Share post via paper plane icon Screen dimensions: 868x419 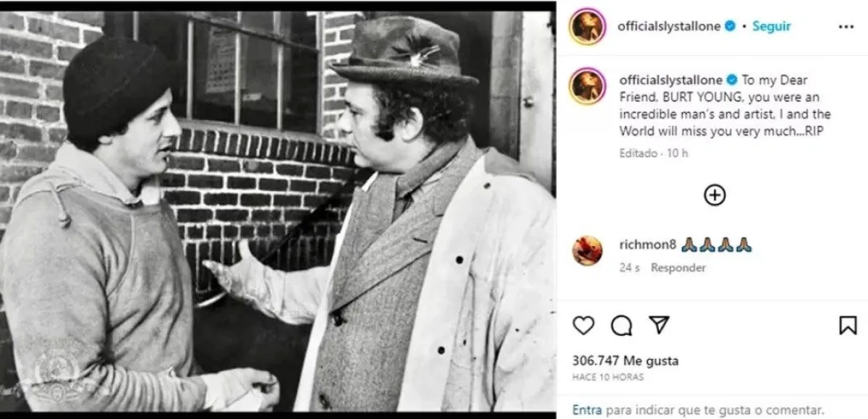click(658, 326)
